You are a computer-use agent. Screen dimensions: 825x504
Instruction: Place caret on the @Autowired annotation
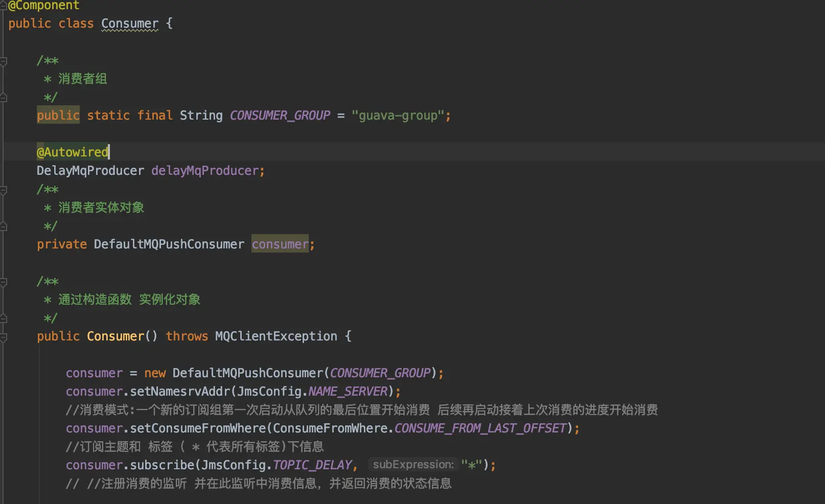click(73, 152)
